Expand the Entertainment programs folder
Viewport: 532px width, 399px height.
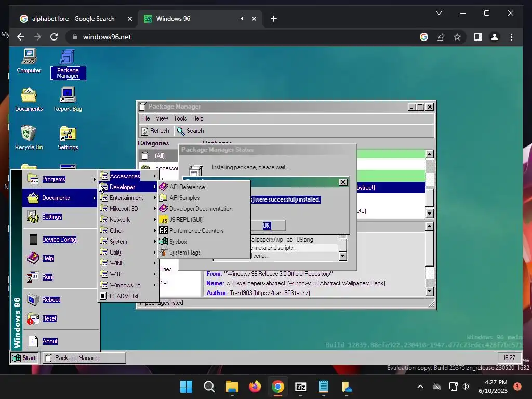point(129,198)
